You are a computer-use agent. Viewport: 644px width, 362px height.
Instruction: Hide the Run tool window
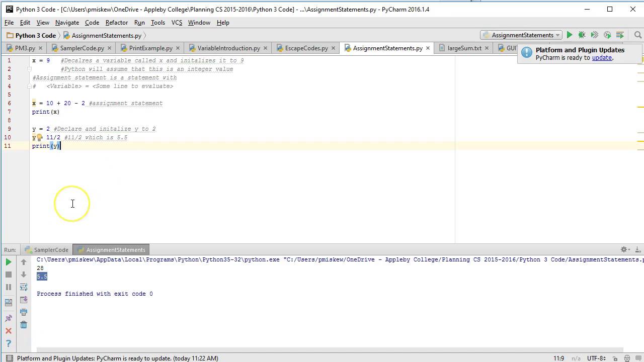[x=637, y=249]
